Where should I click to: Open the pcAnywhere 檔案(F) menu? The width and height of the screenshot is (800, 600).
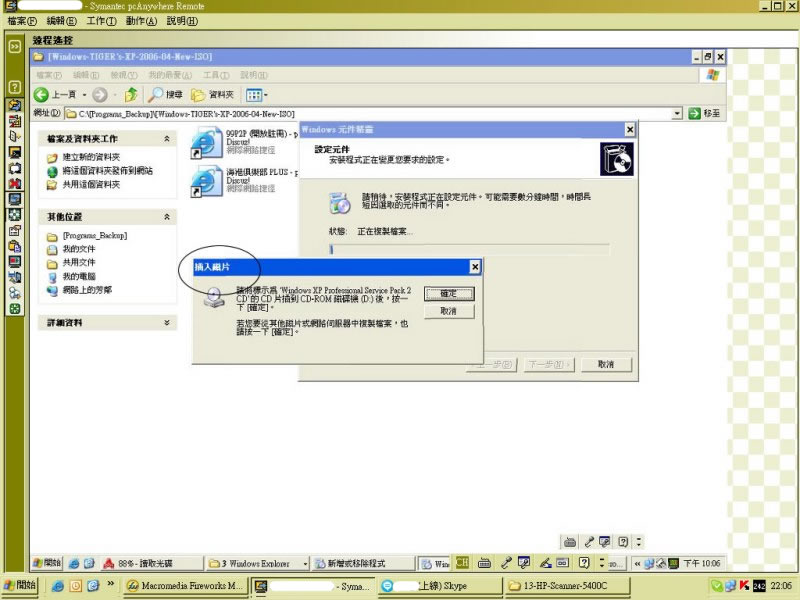point(22,21)
